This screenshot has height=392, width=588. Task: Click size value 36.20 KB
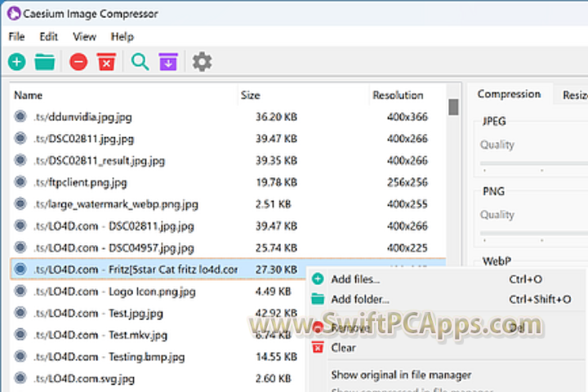click(x=276, y=117)
